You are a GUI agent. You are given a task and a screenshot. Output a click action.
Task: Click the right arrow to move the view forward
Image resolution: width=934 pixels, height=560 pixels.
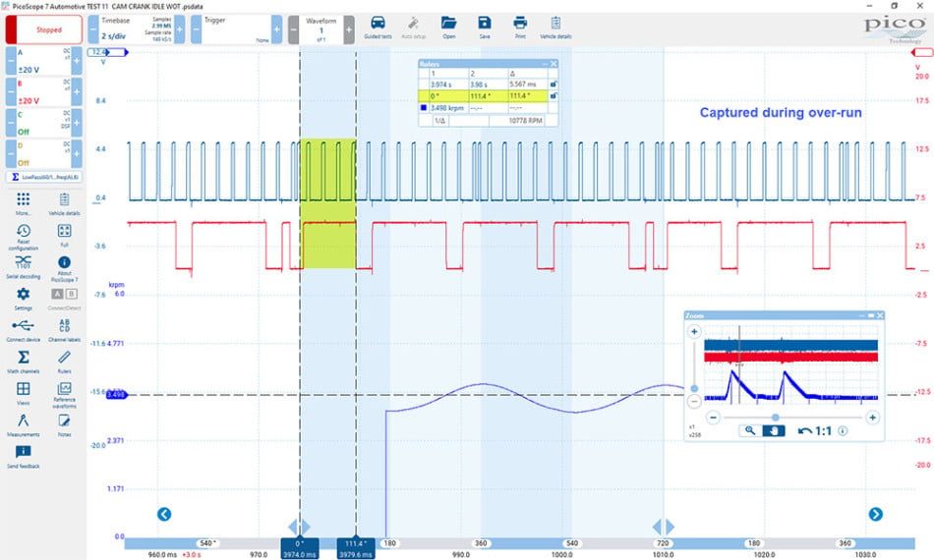click(x=875, y=514)
